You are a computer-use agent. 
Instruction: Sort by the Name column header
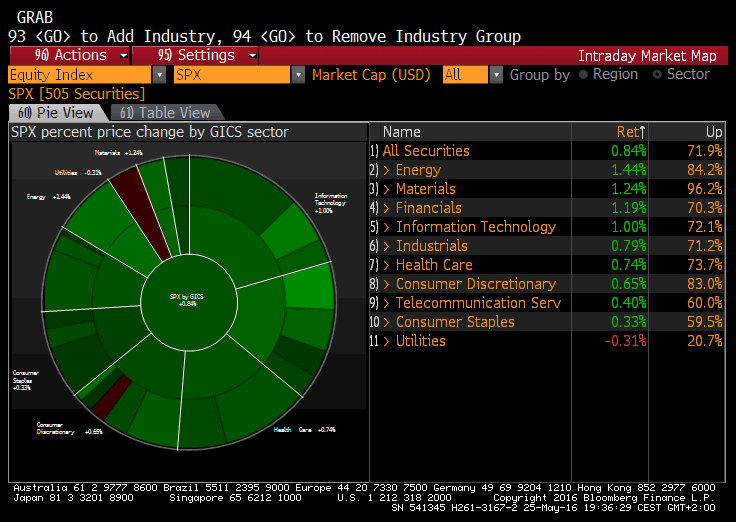click(401, 132)
